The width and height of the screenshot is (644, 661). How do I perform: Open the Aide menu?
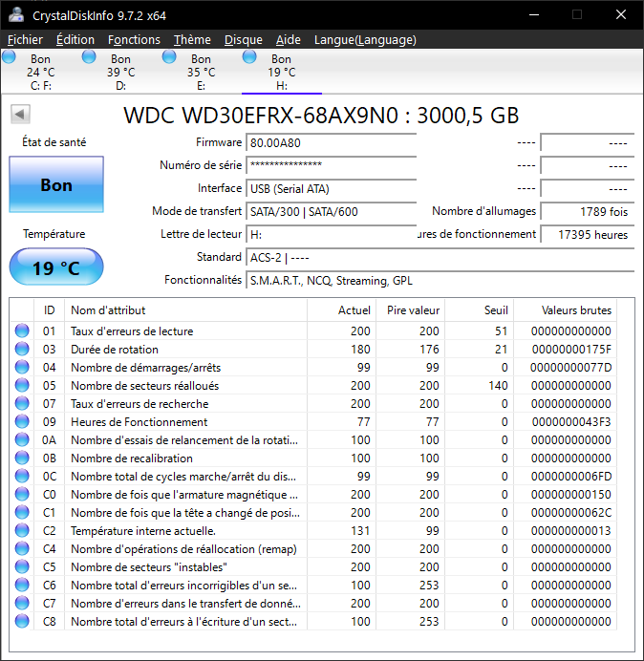point(289,39)
